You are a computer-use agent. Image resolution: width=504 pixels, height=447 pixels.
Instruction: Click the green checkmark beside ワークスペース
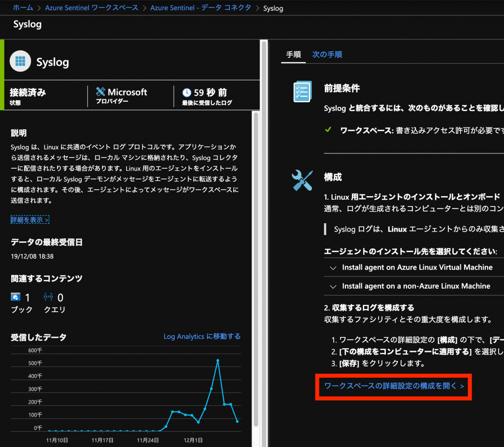(x=328, y=130)
